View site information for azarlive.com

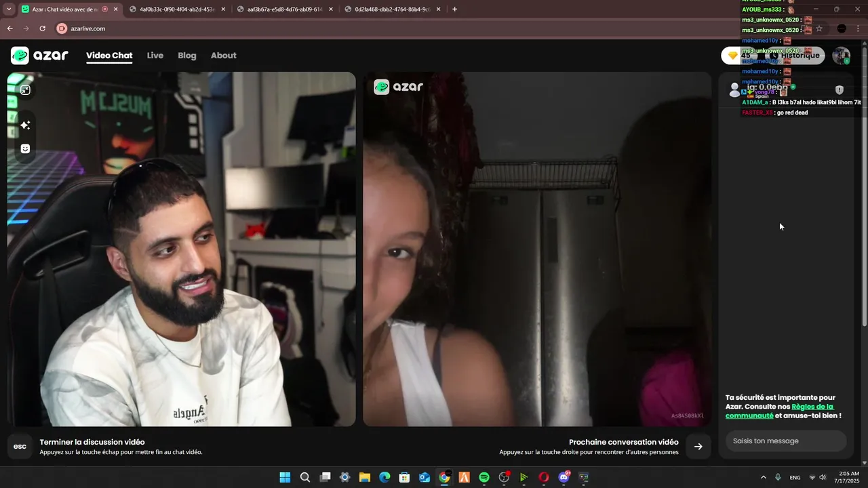(x=62, y=28)
